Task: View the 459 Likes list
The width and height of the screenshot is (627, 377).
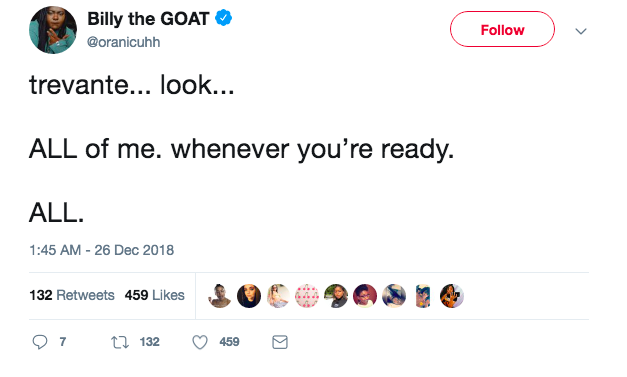Action: click(154, 295)
